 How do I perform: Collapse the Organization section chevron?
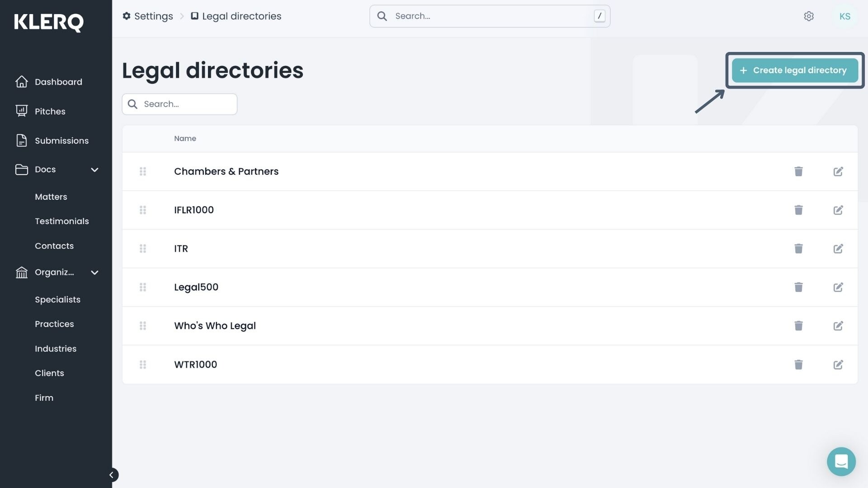pos(94,272)
